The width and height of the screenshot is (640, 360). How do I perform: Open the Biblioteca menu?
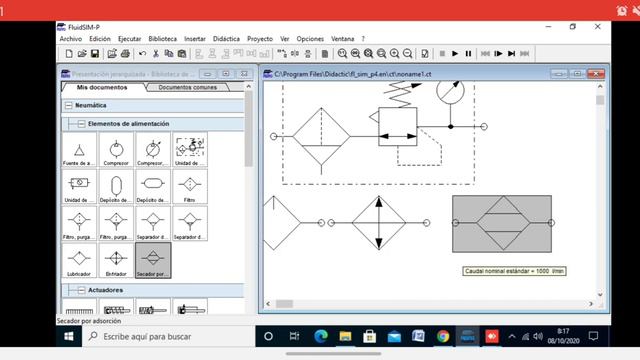(162, 39)
